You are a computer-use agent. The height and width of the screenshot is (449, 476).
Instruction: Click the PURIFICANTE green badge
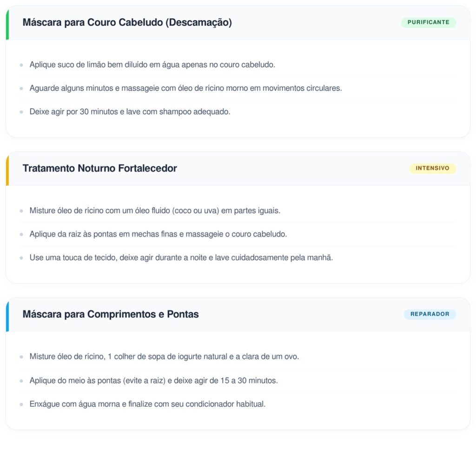(x=428, y=22)
